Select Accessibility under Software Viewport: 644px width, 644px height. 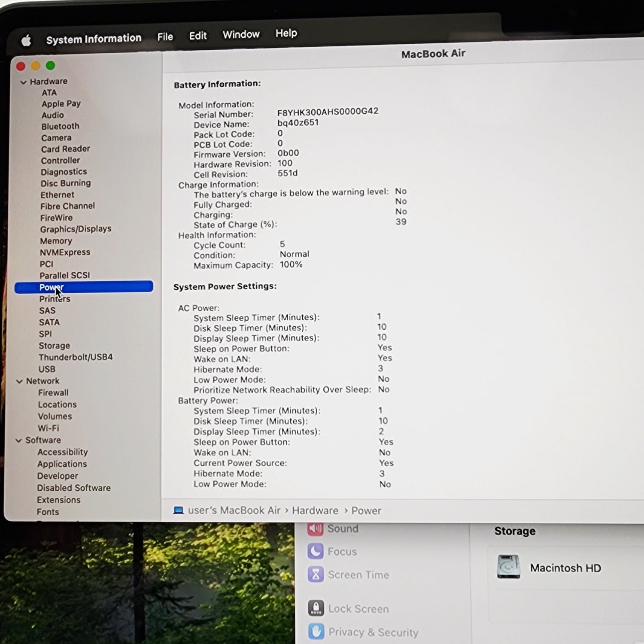62,452
